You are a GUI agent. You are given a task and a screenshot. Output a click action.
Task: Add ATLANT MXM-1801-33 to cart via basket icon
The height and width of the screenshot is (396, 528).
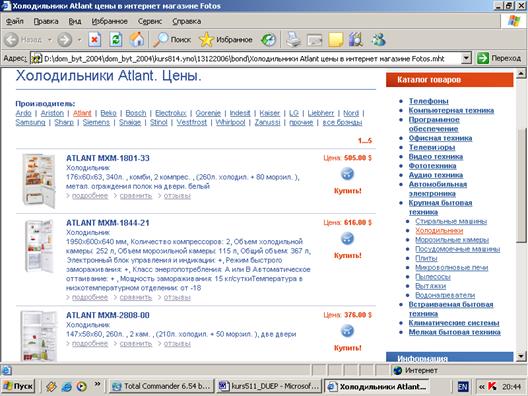(347, 174)
